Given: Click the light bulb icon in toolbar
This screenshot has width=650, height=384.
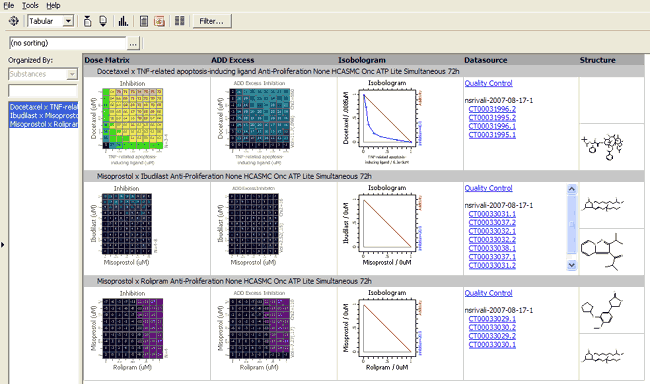Looking at the screenshot, I should (103, 21).
